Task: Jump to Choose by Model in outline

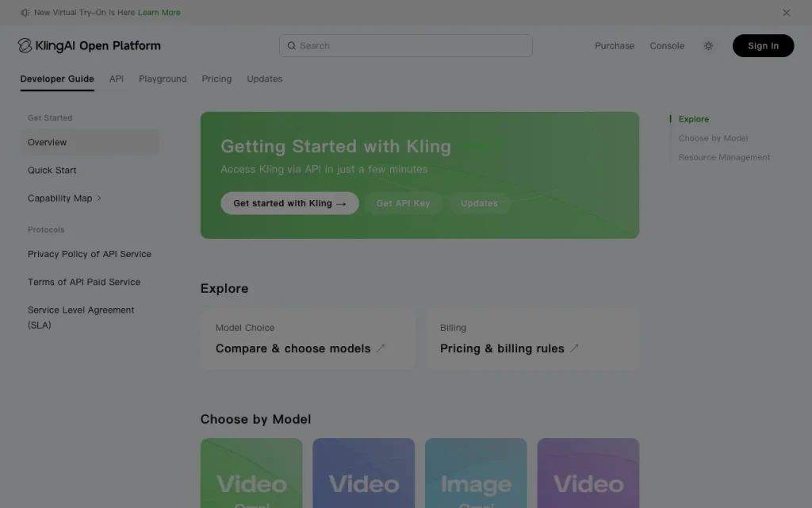Action: coord(713,138)
